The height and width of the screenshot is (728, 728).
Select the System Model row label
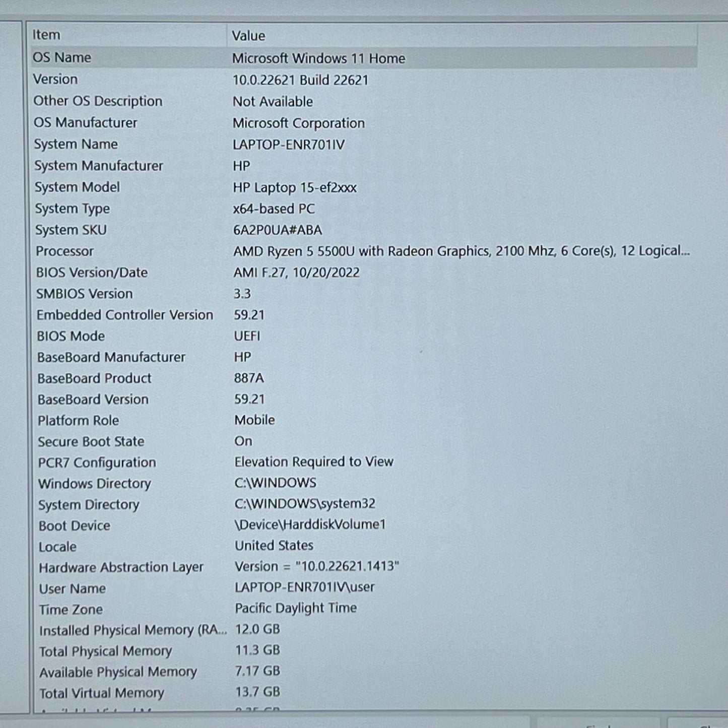click(x=77, y=187)
